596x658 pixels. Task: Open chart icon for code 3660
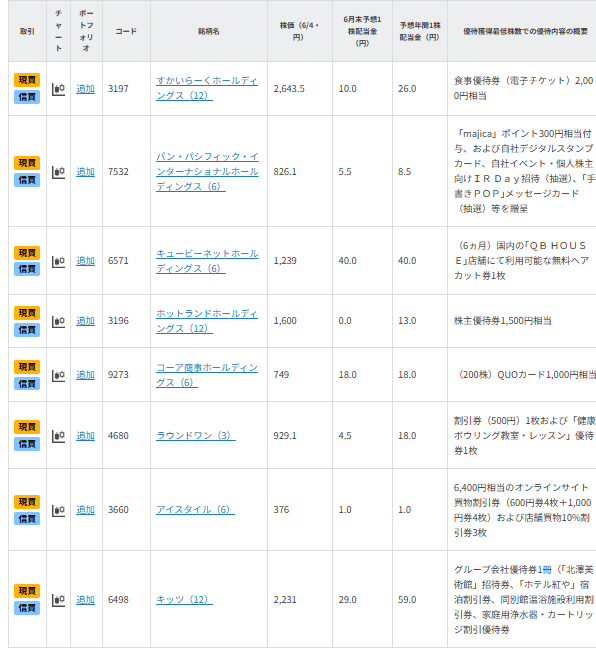pos(58,510)
